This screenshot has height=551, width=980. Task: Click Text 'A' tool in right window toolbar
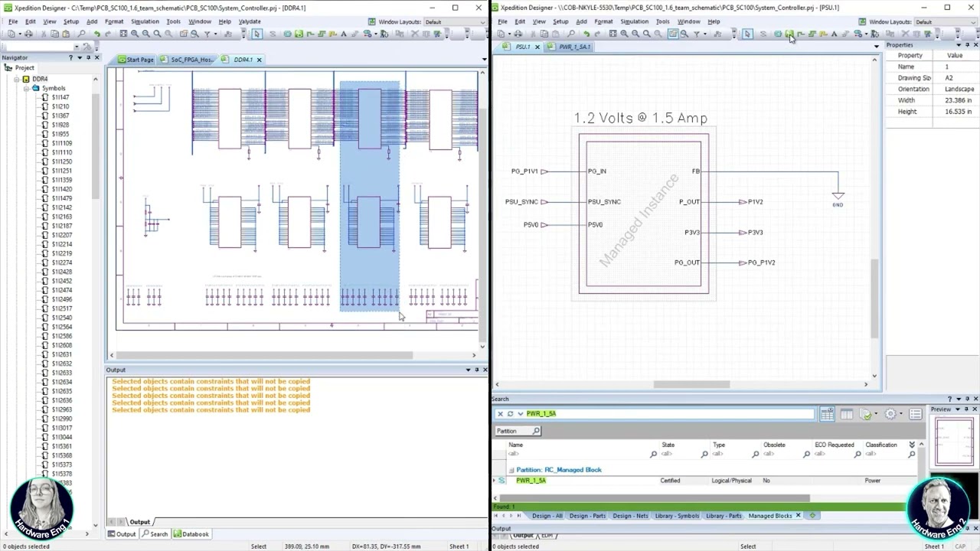834,34
